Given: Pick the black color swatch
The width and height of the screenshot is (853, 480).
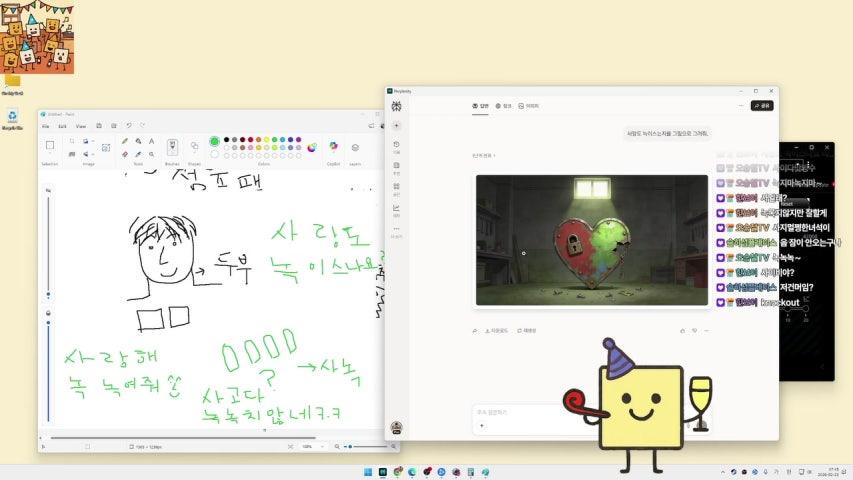Looking at the screenshot, I should pos(227,140).
